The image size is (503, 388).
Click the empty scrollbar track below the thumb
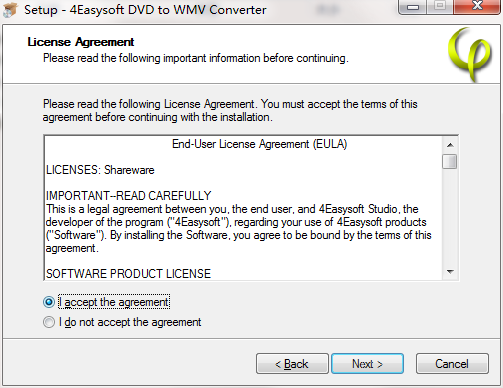click(450, 217)
